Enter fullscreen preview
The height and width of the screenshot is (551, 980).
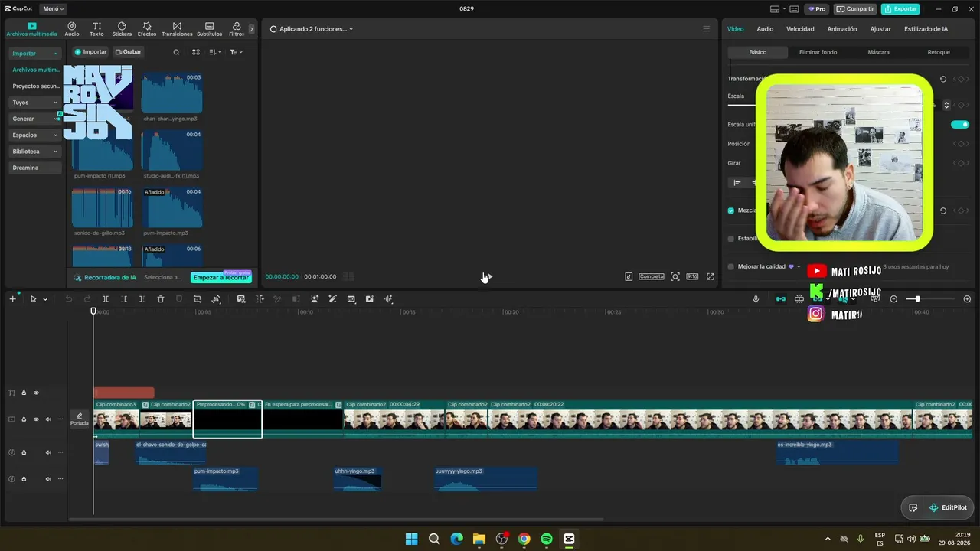click(x=710, y=276)
